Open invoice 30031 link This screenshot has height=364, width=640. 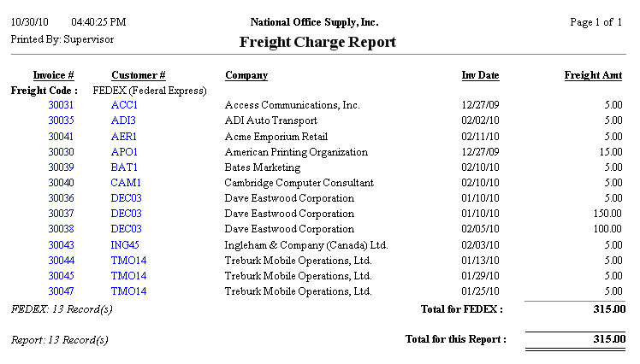click(61, 105)
